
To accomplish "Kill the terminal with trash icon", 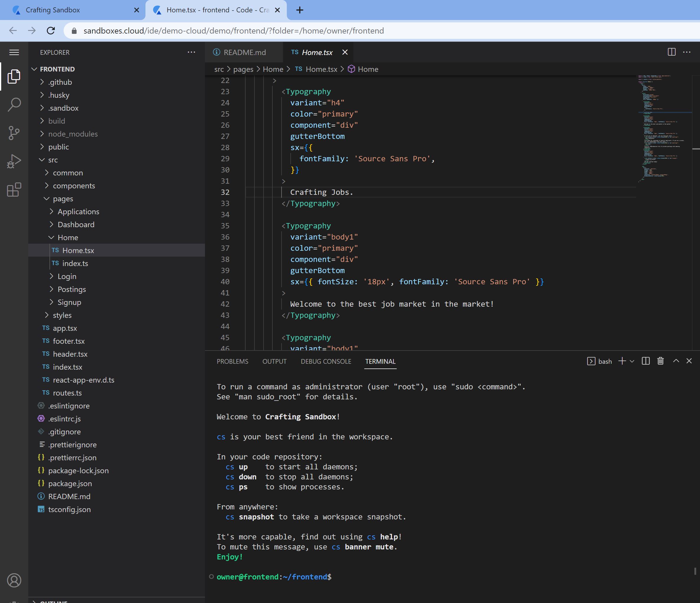I will click(660, 361).
